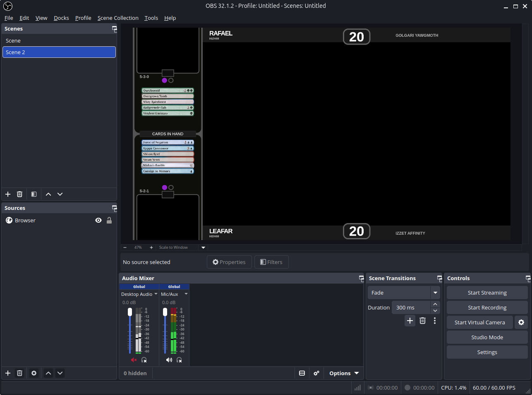Hide the Browser source with eye icon
The width and height of the screenshot is (532, 395).
(98, 220)
